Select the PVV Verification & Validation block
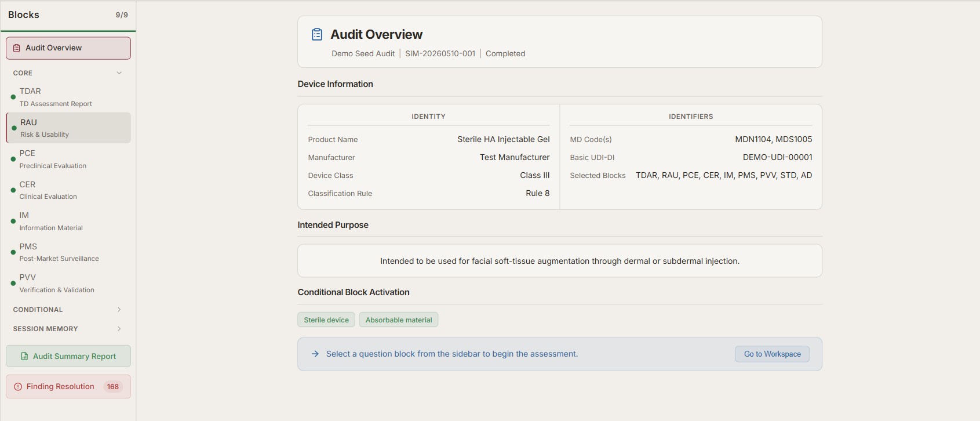This screenshot has width=980, height=421. tap(68, 283)
